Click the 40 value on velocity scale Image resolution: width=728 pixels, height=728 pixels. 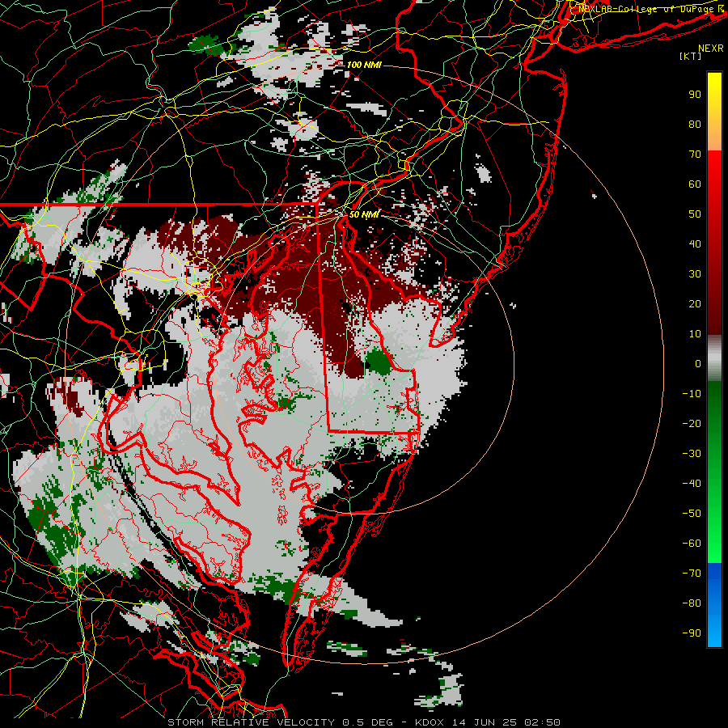tap(695, 243)
